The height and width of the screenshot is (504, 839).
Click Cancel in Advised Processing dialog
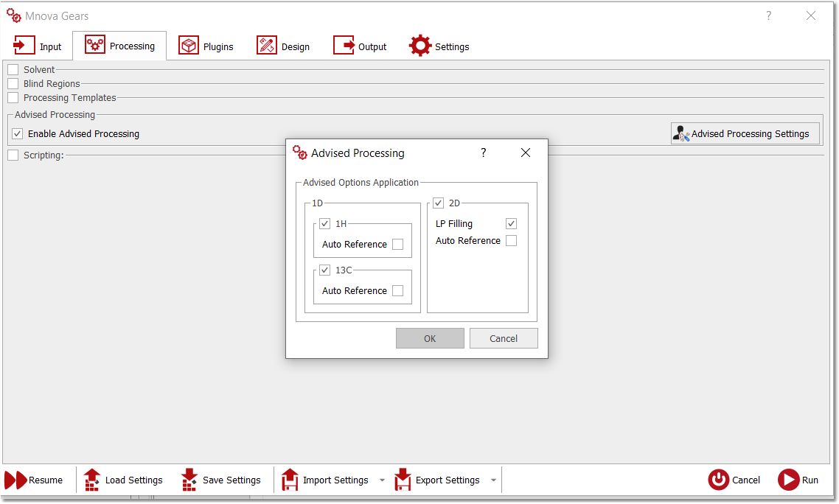[x=504, y=339]
